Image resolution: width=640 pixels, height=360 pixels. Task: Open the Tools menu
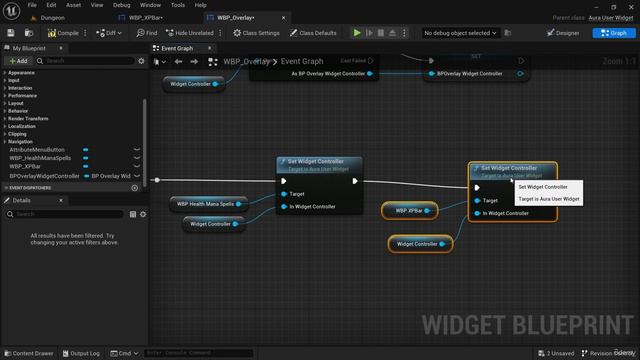point(178,5)
